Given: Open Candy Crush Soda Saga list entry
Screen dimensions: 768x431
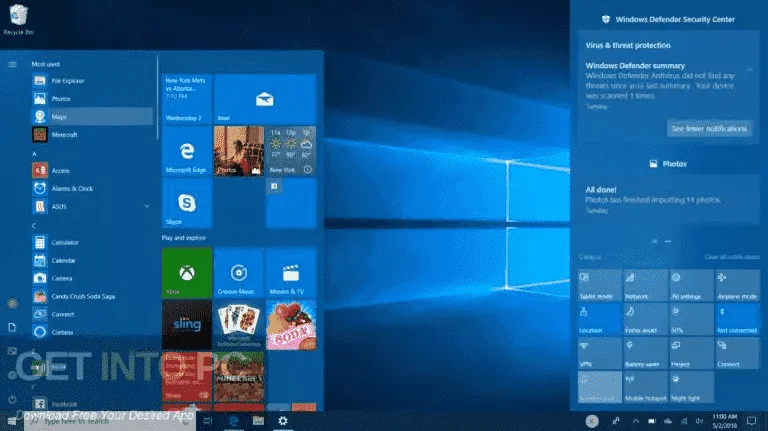Looking at the screenshot, I should 92,296.
